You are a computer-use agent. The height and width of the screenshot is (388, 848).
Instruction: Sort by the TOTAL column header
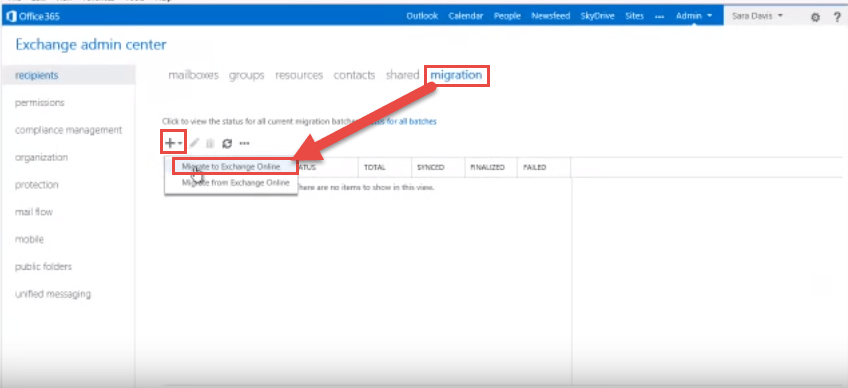click(374, 168)
